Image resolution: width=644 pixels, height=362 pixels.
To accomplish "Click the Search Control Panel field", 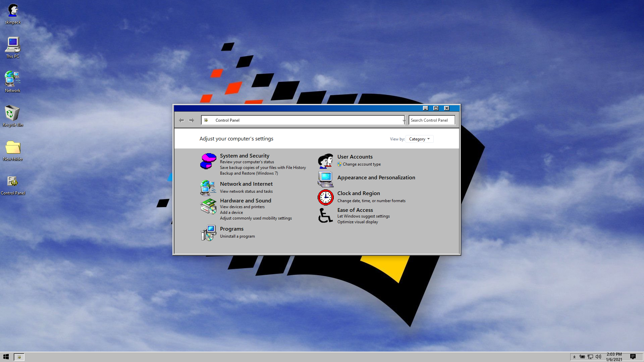I will (431, 120).
